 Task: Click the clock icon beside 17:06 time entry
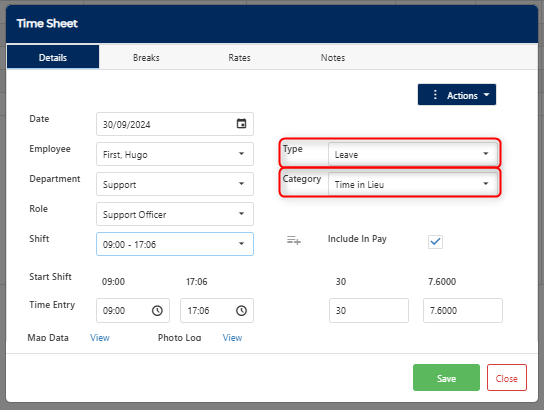(x=241, y=310)
